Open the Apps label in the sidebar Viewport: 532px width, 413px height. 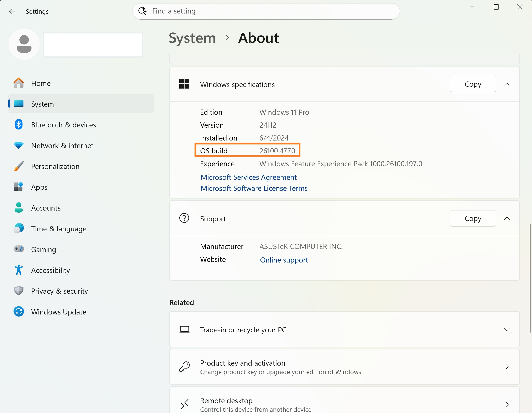click(x=39, y=187)
